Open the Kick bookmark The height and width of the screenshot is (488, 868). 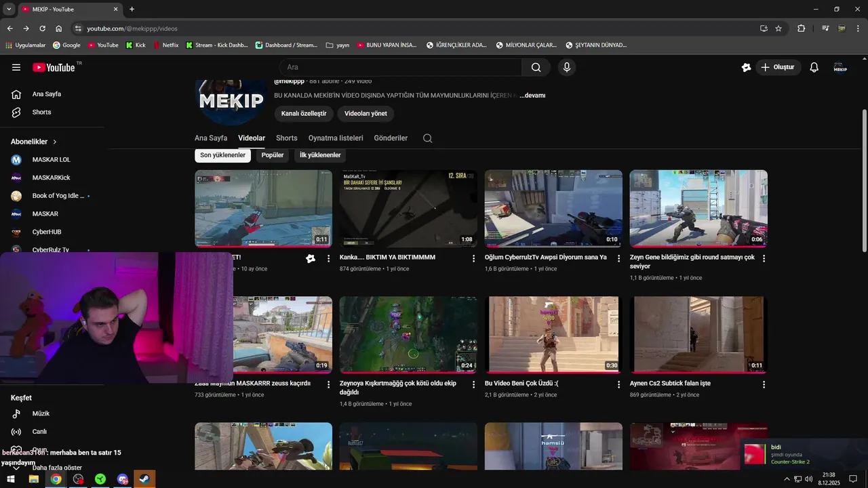point(136,45)
